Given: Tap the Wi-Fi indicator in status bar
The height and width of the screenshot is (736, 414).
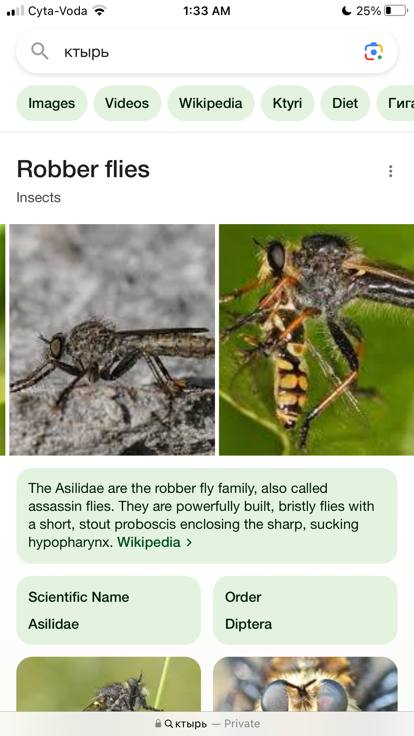Looking at the screenshot, I should (x=99, y=10).
